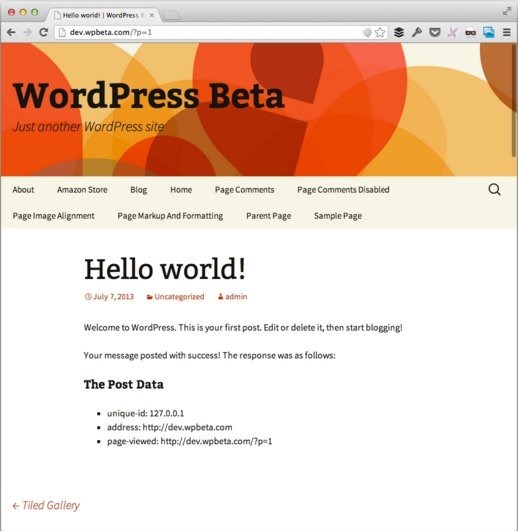The image size is (518, 531).
Task: Go to the About menu item
Action: (x=23, y=190)
